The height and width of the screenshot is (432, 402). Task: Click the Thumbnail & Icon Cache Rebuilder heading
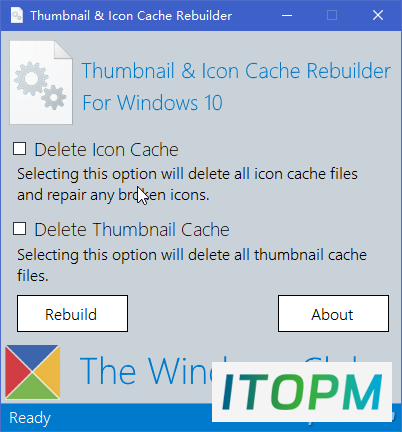[236, 71]
